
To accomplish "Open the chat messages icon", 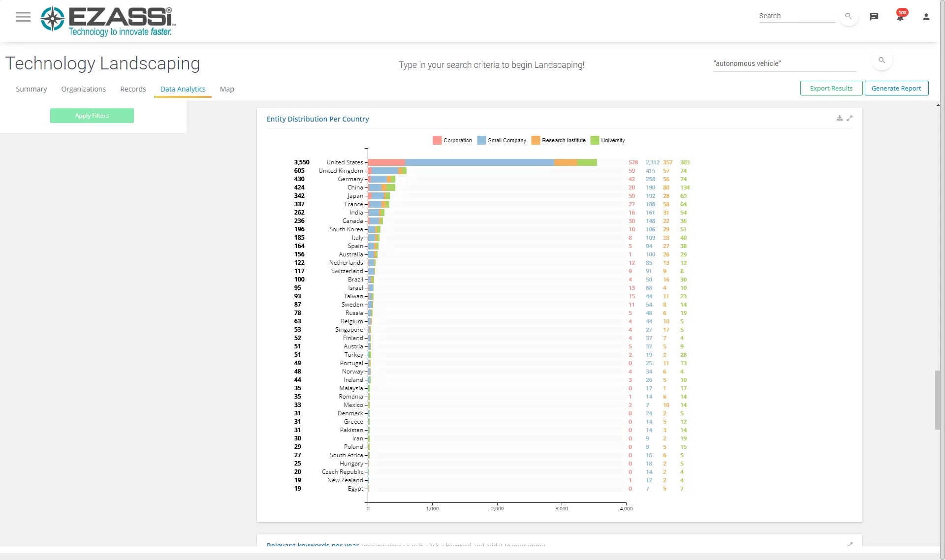I will [x=874, y=16].
